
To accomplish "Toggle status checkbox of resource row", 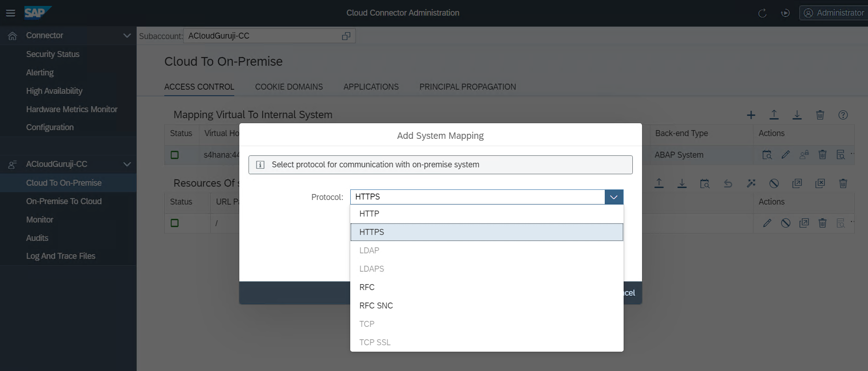I will coord(174,223).
